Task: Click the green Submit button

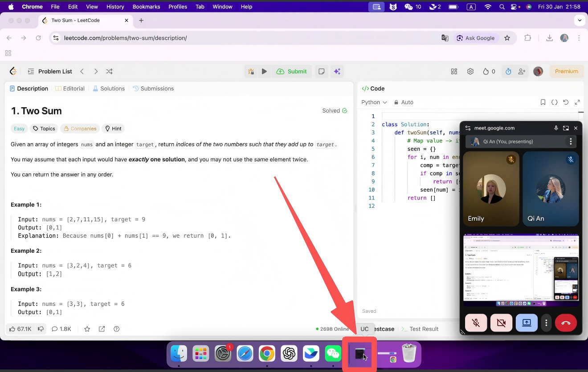Action: click(292, 71)
